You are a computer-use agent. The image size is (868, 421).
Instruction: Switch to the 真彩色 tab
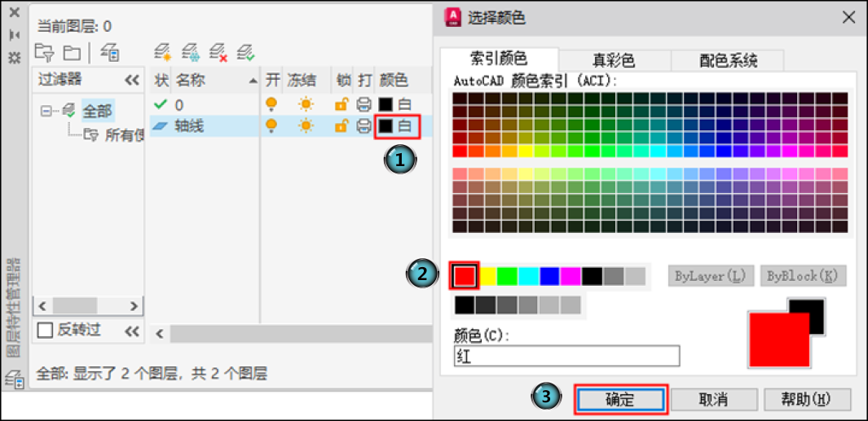point(613,60)
